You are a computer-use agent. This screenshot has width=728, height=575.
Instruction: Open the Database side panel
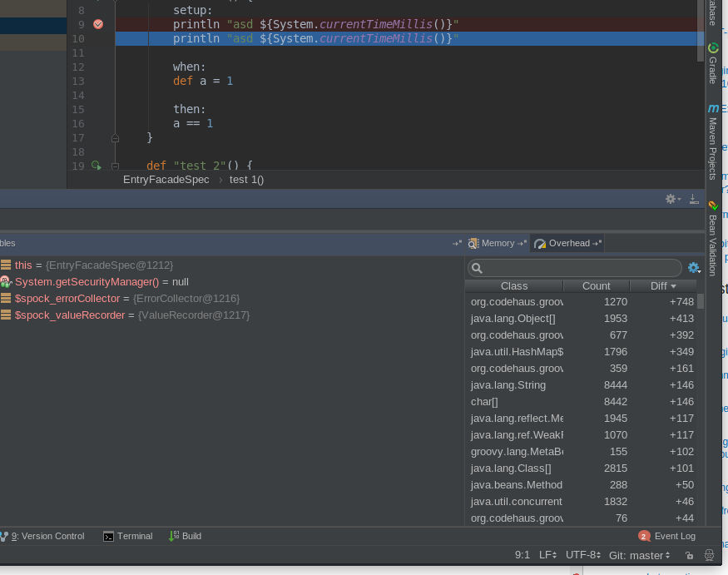coord(713,13)
